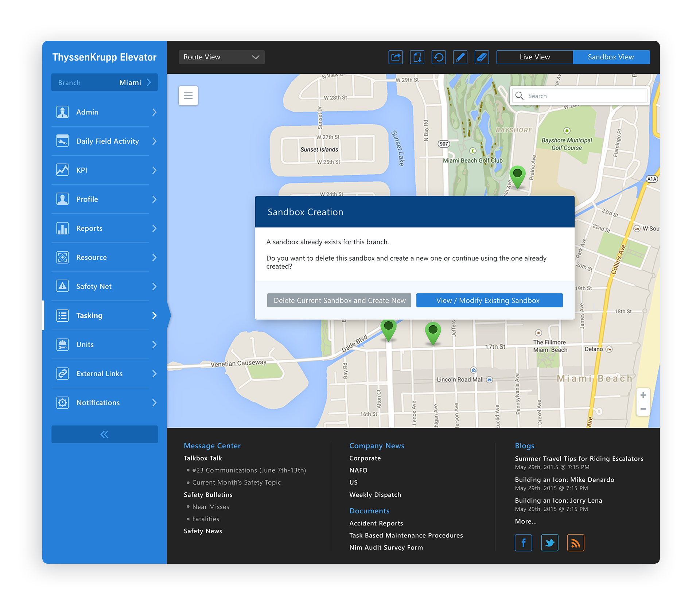Select the Tasking menu item label

pyautogui.click(x=89, y=315)
